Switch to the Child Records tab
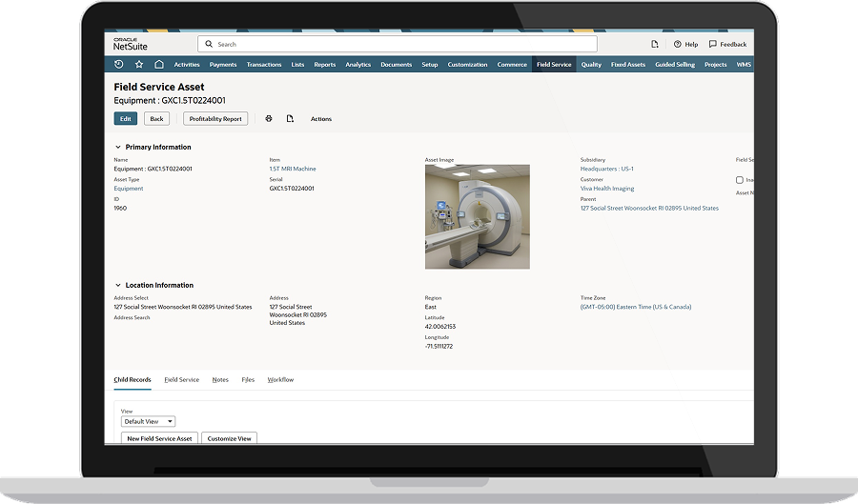 pos(133,379)
